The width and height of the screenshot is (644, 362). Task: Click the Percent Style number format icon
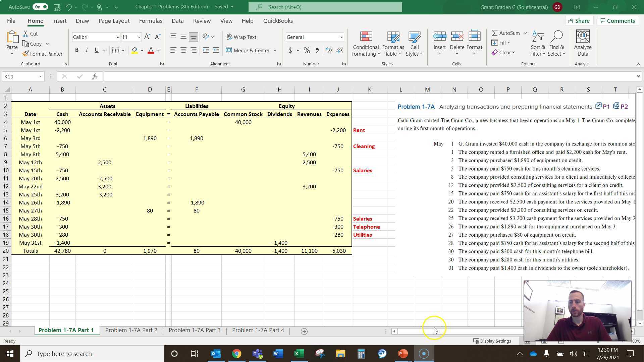[x=307, y=50]
